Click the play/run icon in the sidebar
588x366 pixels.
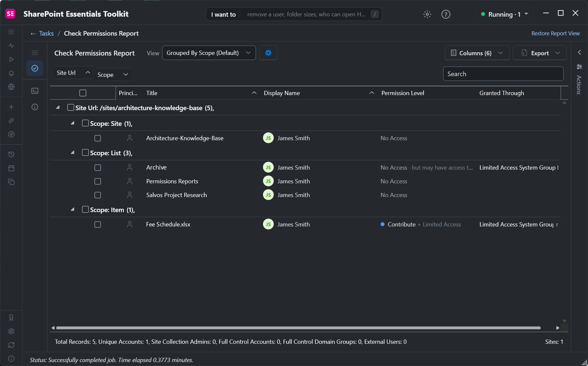(x=11, y=59)
